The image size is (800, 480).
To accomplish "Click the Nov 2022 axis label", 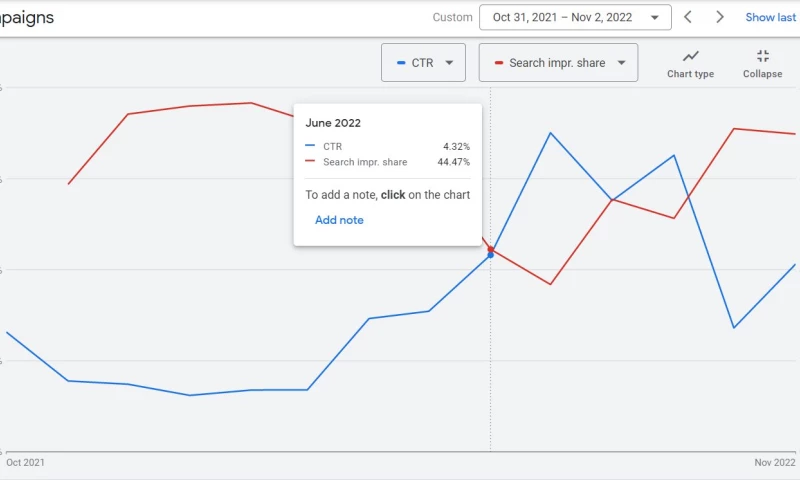I will click(774, 463).
